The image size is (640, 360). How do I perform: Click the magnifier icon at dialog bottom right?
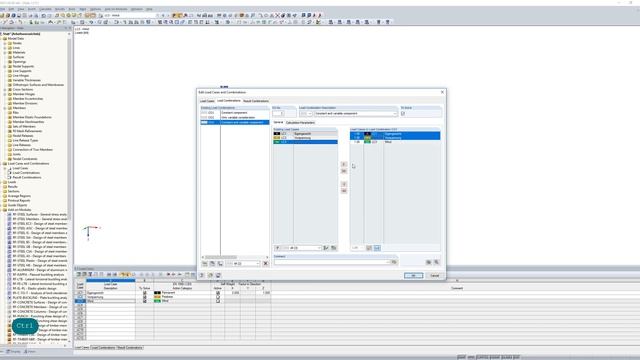(x=436, y=262)
